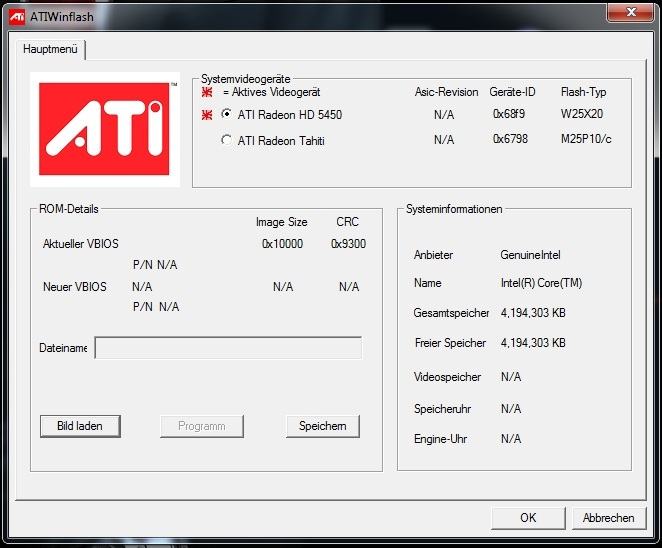Click the Asic-Revision column header
662x548 pixels.
point(446,92)
